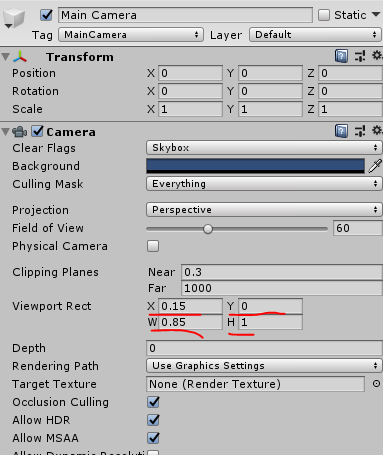Click the Field of View value field
The image size is (383, 455).
click(357, 228)
